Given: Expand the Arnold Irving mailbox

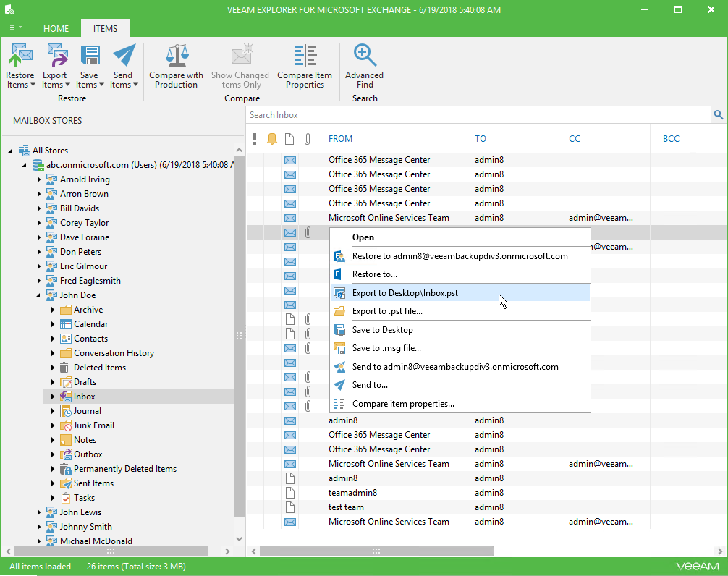Looking at the screenshot, I should tap(40, 179).
